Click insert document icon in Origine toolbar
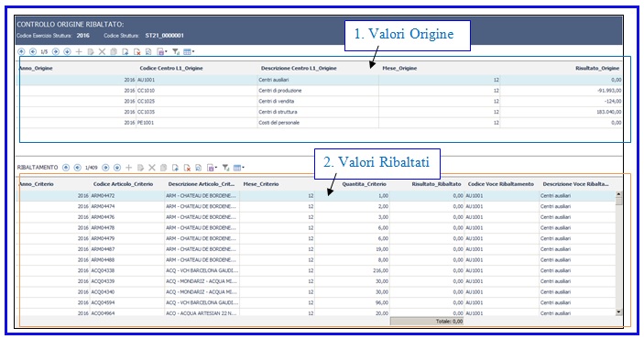The width and height of the screenshot is (644, 339). pyautogui.click(x=126, y=52)
